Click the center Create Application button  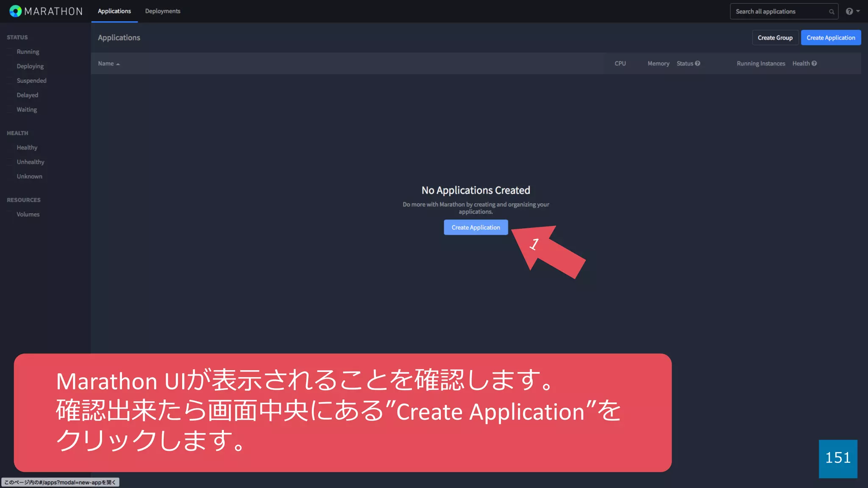(476, 227)
